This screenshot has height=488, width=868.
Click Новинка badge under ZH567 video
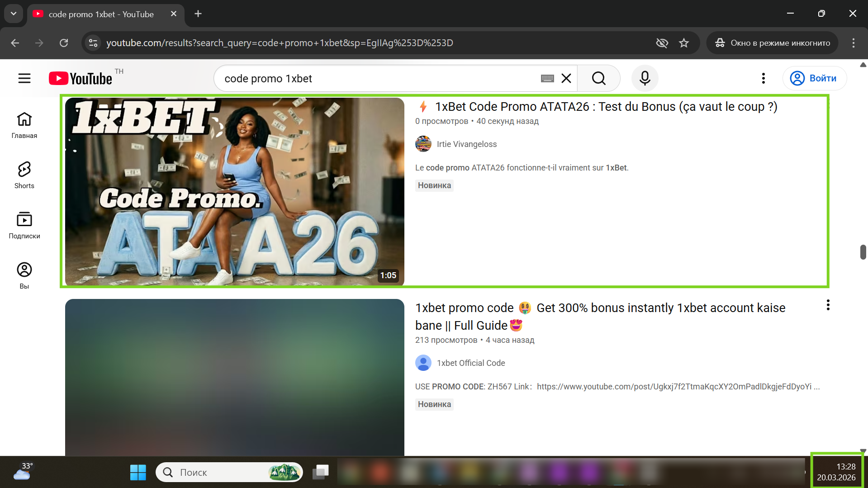pos(434,404)
